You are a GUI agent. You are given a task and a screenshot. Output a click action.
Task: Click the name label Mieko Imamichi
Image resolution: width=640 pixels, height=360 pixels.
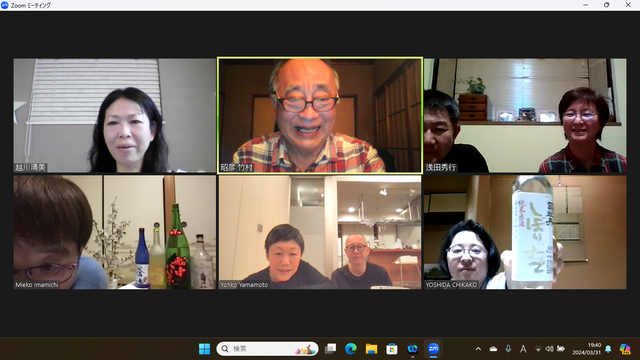click(x=37, y=284)
